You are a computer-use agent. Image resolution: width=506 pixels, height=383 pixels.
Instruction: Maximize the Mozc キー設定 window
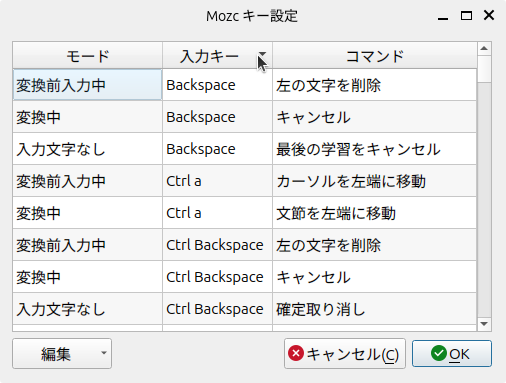[466, 15]
